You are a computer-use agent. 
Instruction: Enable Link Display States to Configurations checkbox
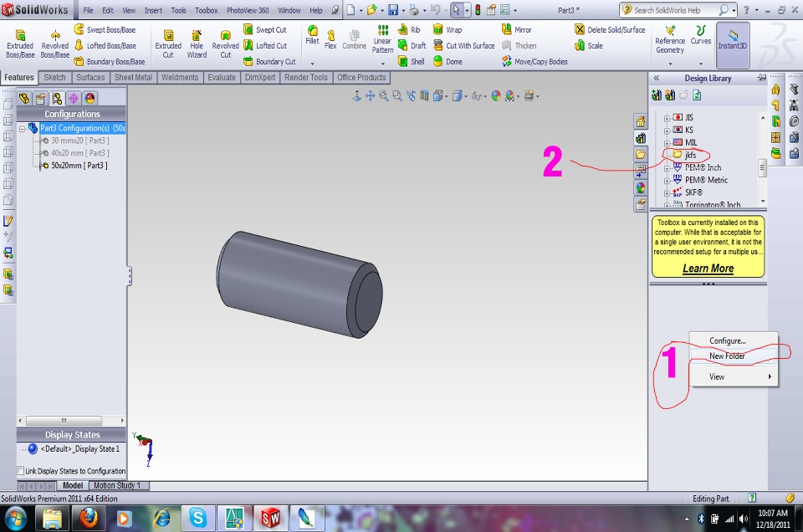(x=21, y=471)
